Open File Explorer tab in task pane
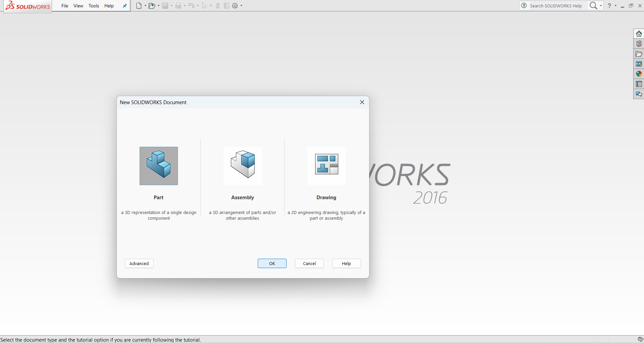 tap(639, 54)
